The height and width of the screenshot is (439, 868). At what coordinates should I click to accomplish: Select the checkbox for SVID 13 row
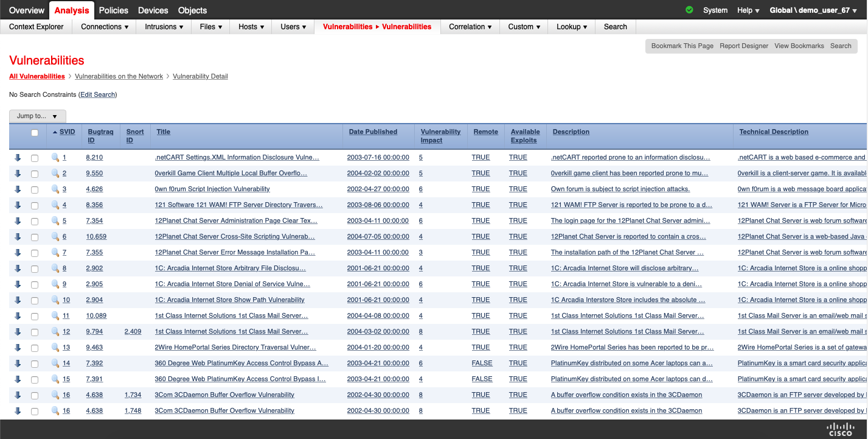35,348
